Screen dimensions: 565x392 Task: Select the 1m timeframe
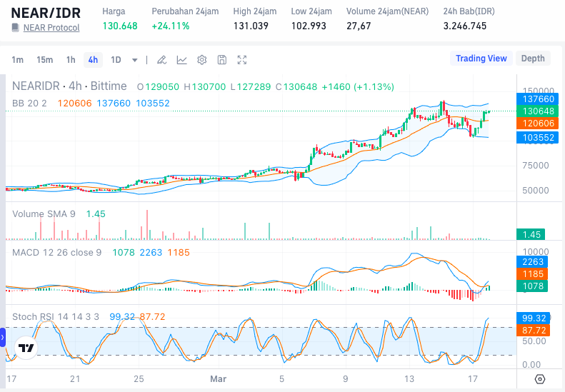17,60
